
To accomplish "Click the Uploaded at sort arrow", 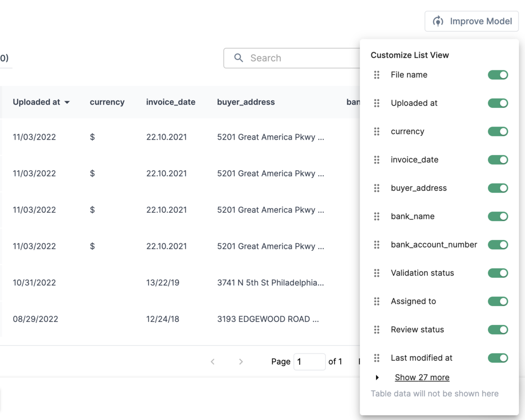I will coord(67,102).
